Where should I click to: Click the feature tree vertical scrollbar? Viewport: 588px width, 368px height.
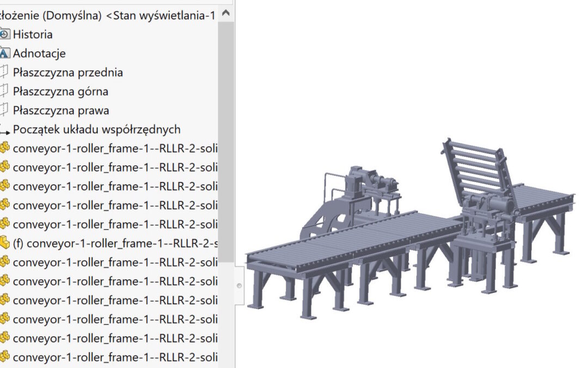pyautogui.click(x=226, y=136)
